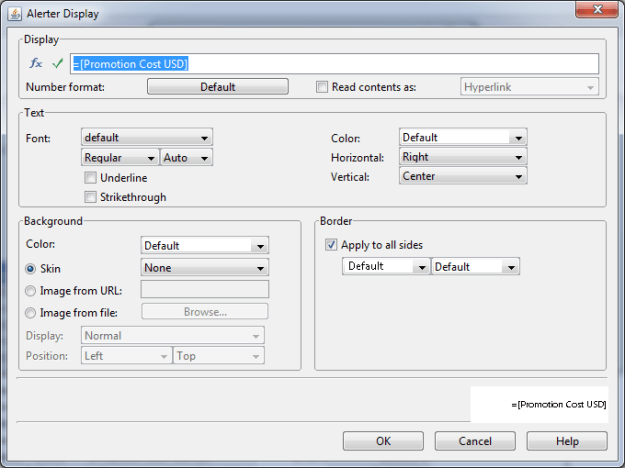Click the fx formula editor icon

(36, 64)
